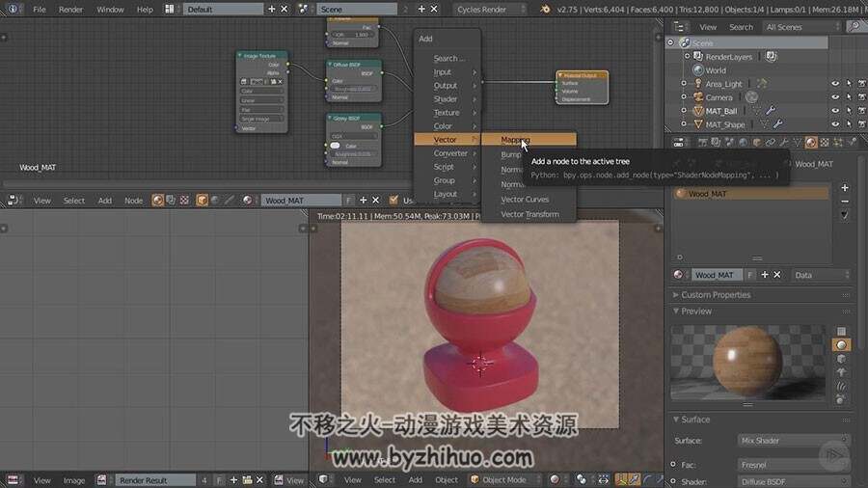
Task: Select the World properties tab icon
Action: click(743, 143)
